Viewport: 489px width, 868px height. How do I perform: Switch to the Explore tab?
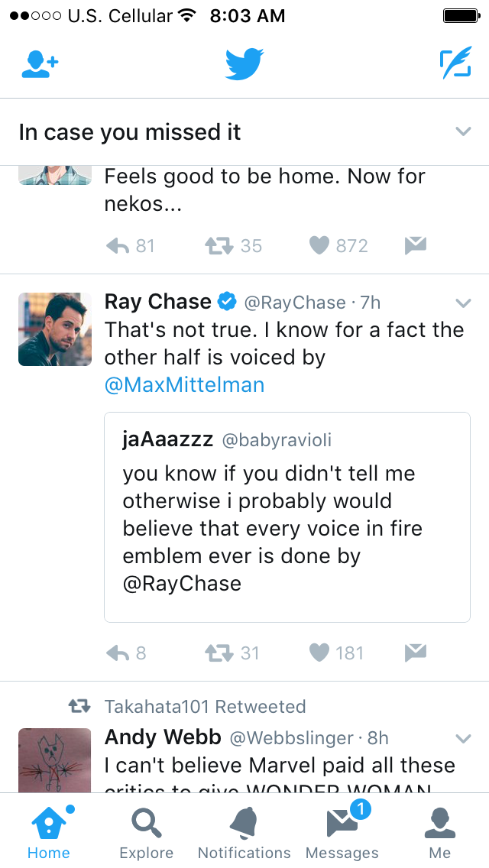click(146, 833)
